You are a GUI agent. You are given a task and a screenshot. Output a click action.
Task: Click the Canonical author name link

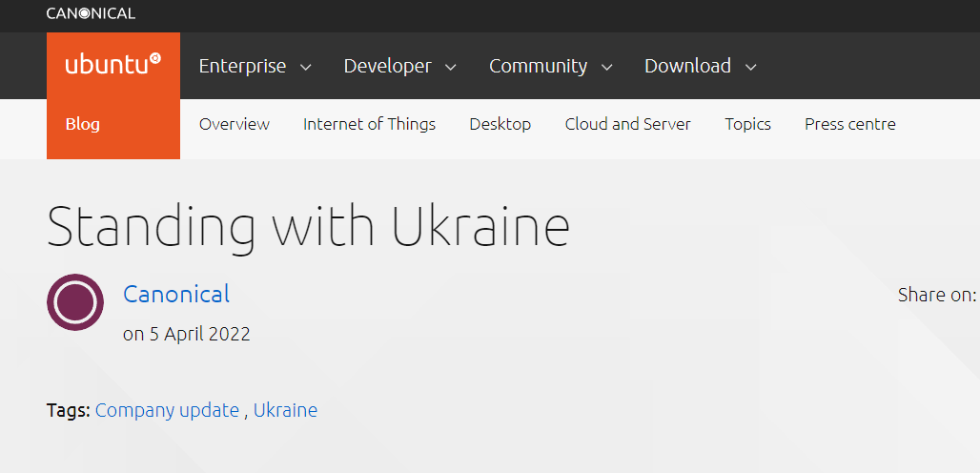[x=176, y=294]
